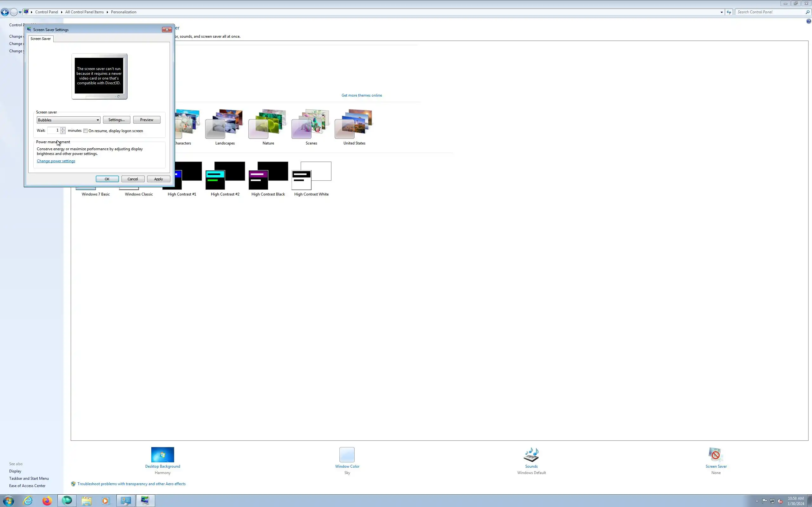812x507 pixels.
Task: Select the Nature theme icon
Action: pos(268,124)
